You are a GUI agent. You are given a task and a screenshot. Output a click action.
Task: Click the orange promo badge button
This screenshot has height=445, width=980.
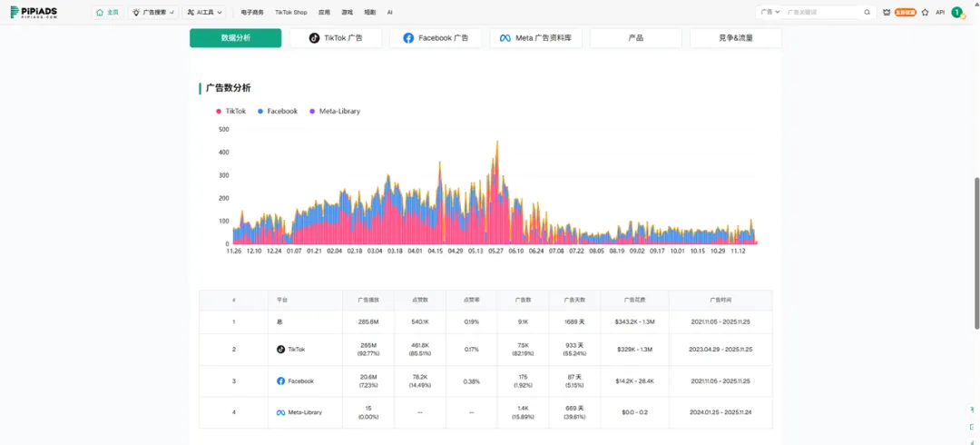tap(906, 13)
